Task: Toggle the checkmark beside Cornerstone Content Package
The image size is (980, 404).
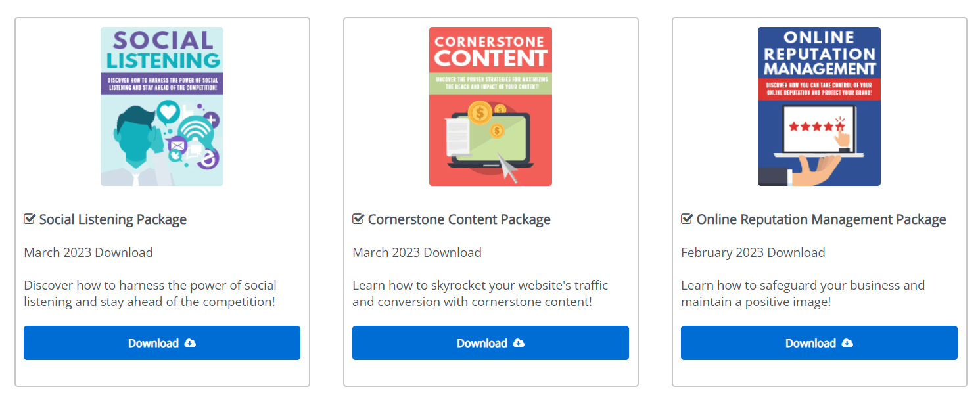Action: (358, 219)
